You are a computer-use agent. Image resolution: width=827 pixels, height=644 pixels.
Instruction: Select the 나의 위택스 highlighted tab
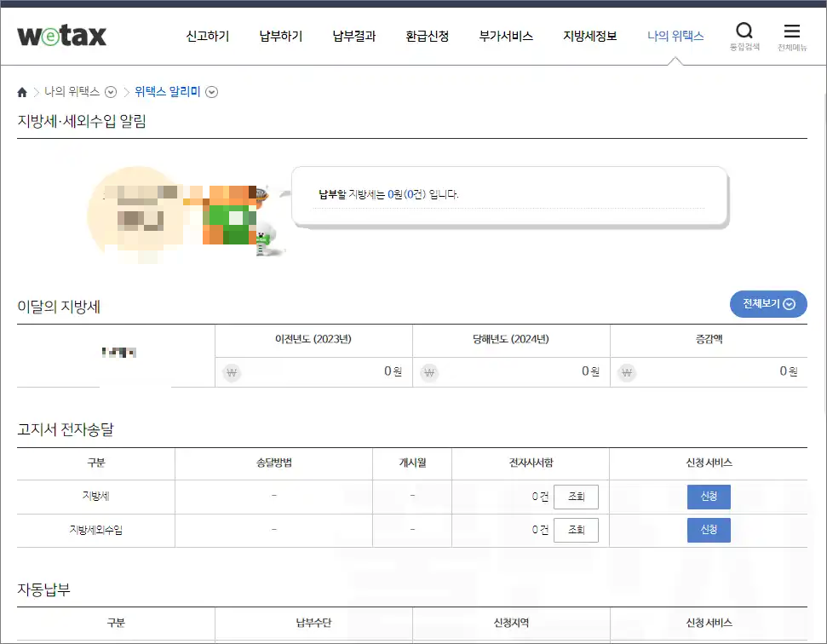coord(675,36)
